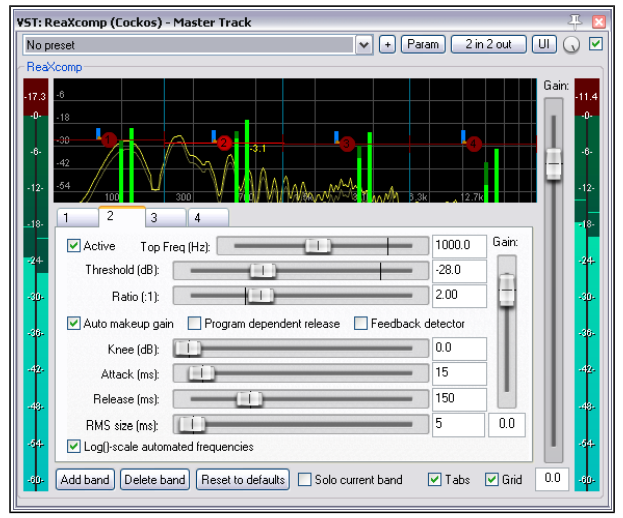Click the Threshold slider handle

click(x=263, y=271)
